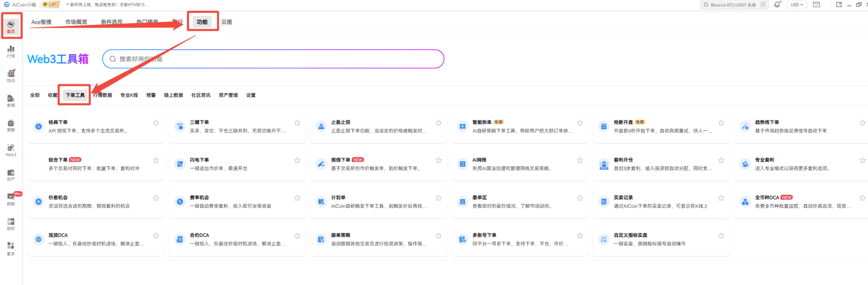Click the 搜索好用的功能 search field
The width and height of the screenshot is (868, 285).
(x=273, y=59)
